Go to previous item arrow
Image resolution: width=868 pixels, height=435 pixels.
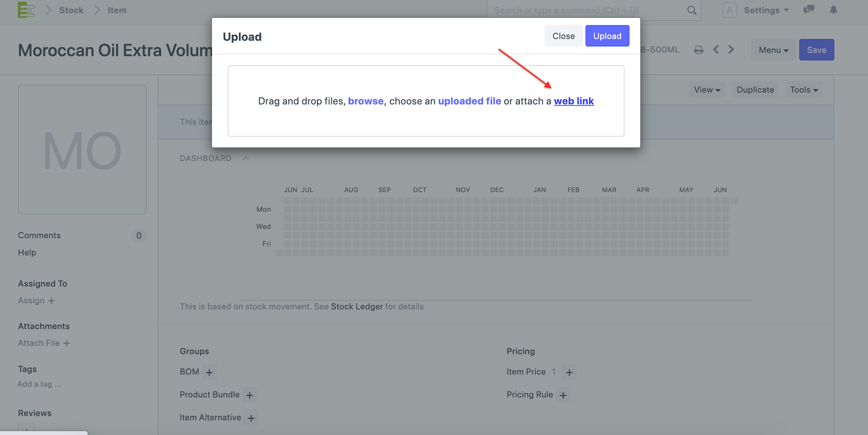pyautogui.click(x=716, y=50)
